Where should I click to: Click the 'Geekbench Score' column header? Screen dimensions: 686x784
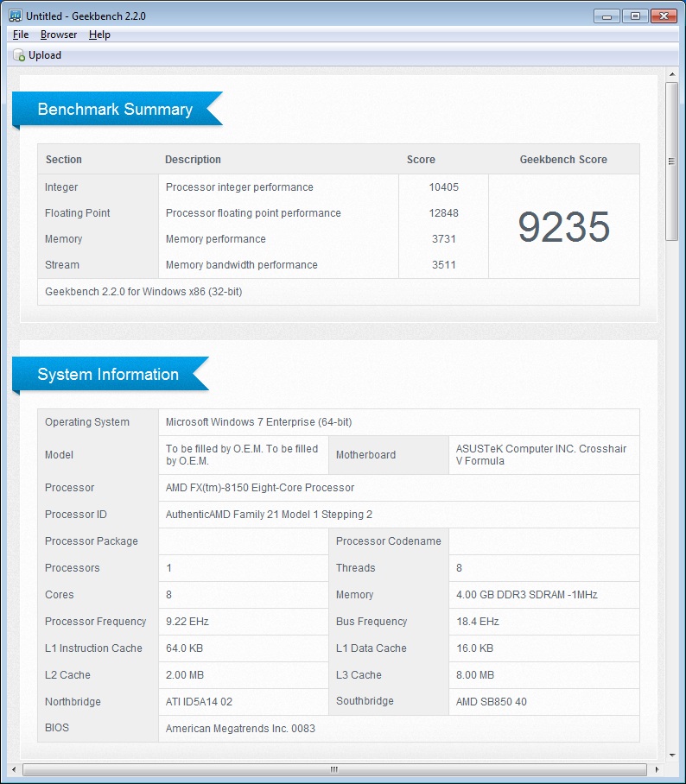pos(563,160)
